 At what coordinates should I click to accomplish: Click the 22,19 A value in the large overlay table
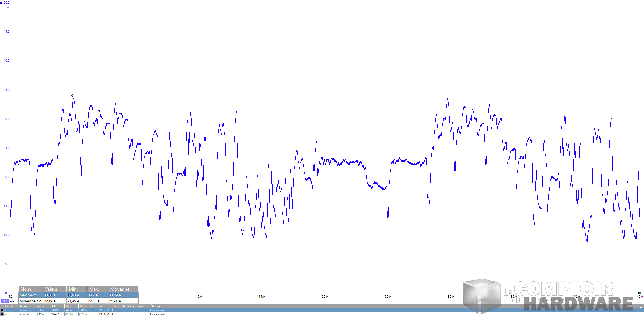[50, 301]
